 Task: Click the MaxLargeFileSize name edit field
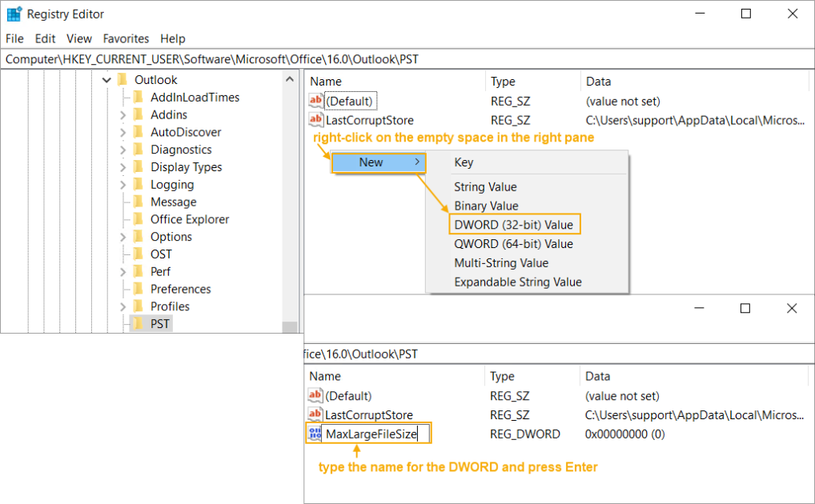[375, 434]
